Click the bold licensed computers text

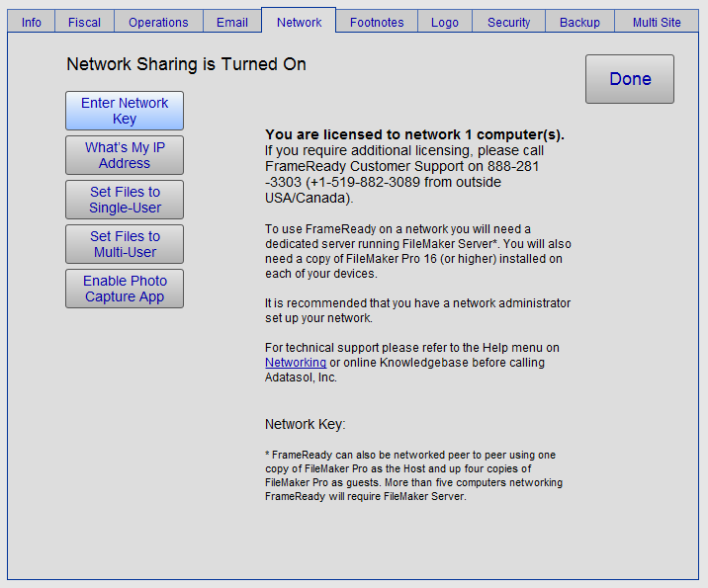point(414,134)
